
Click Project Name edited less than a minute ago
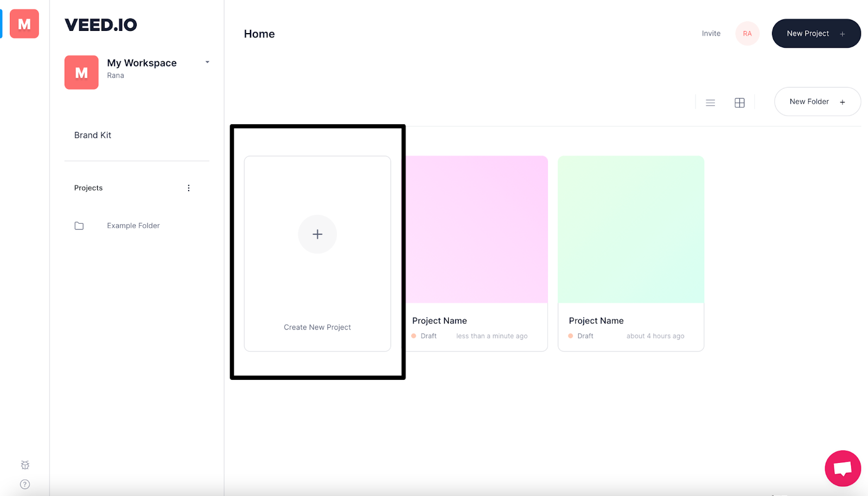(439, 321)
